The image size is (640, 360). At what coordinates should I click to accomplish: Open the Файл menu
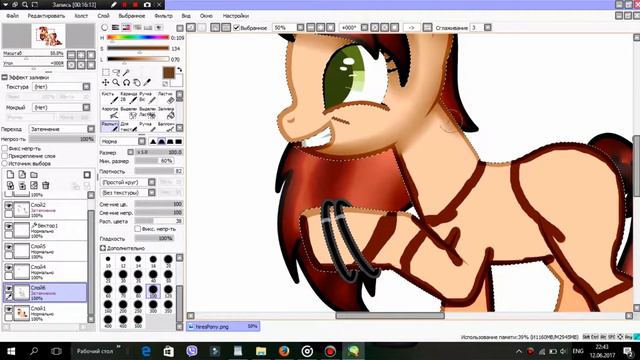[12, 16]
